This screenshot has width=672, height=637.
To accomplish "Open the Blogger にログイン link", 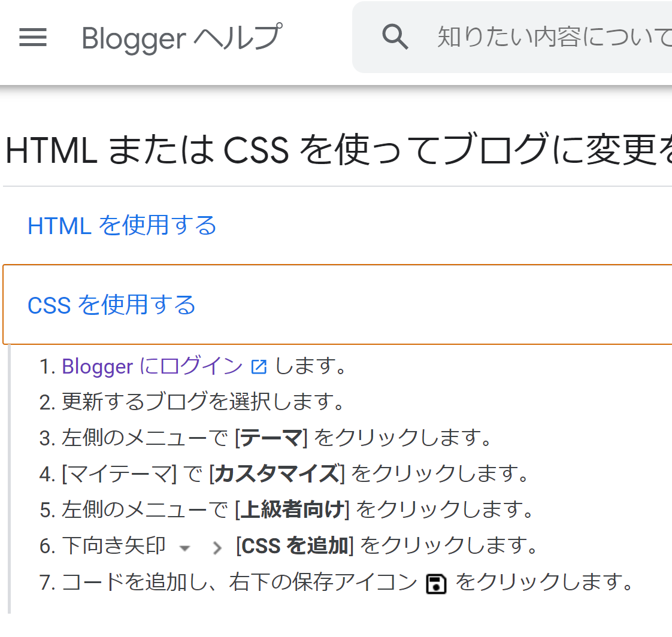I will (x=152, y=366).
